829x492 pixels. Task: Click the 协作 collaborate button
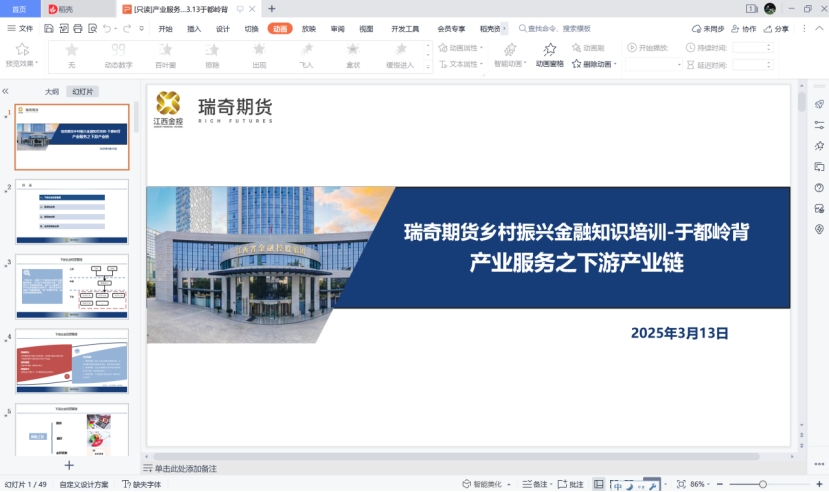pos(743,29)
